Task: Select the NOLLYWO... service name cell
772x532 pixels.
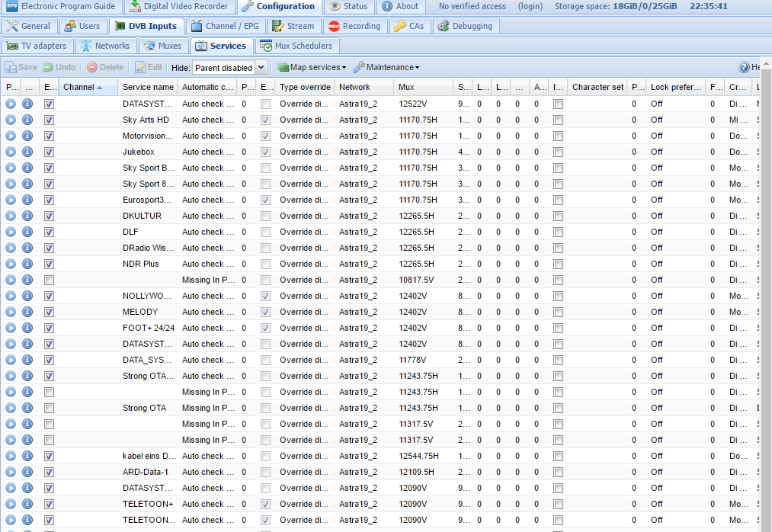Action: [x=148, y=296]
